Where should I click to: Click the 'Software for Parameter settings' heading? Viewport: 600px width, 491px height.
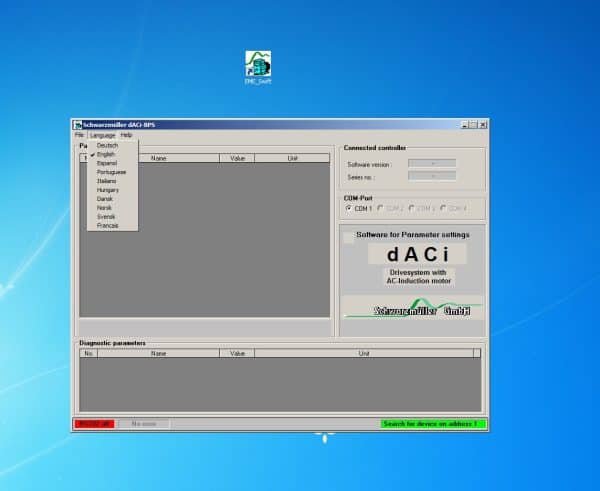tap(413, 235)
